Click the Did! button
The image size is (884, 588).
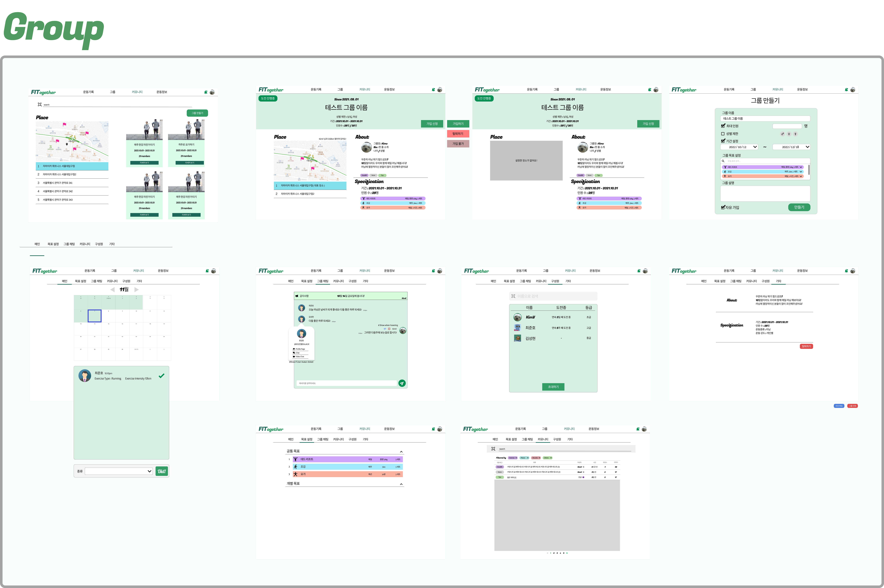(x=162, y=471)
